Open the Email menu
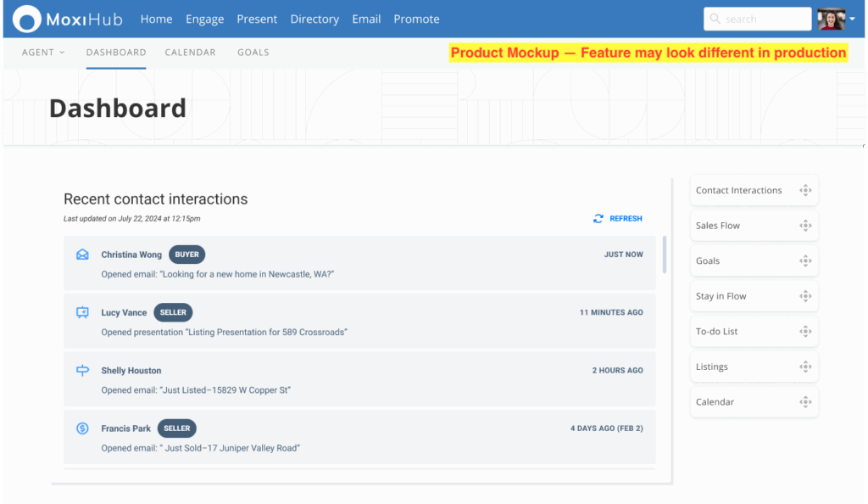Screen dimensions: 868x504 pos(366,19)
